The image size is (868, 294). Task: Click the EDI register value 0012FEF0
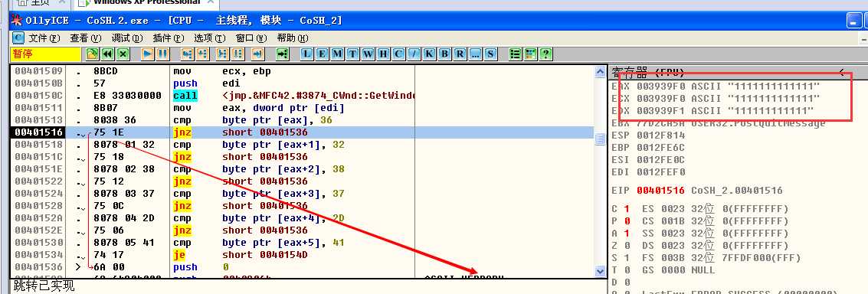661,171
